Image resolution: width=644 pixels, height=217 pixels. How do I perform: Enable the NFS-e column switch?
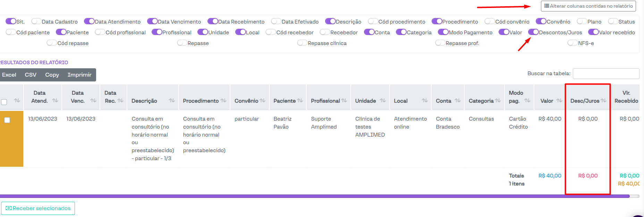pos(572,43)
